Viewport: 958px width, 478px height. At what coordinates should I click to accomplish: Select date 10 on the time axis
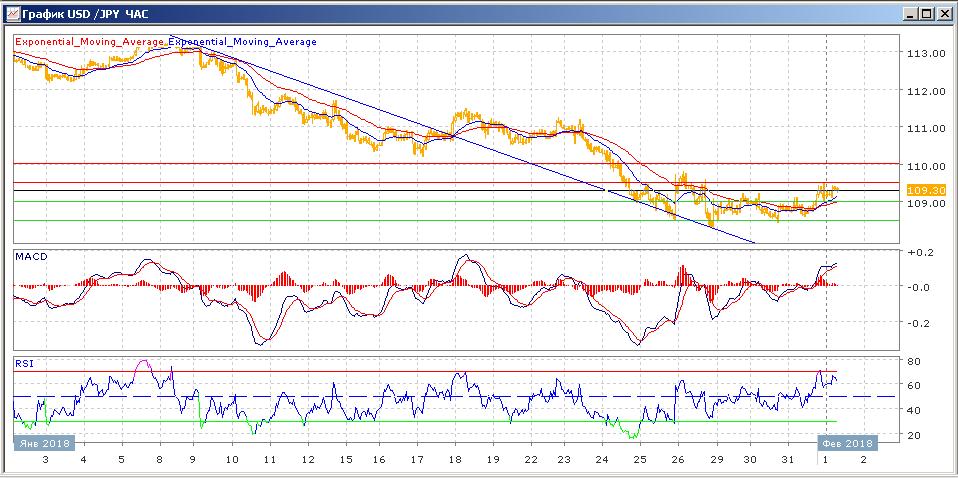pyautogui.click(x=232, y=459)
